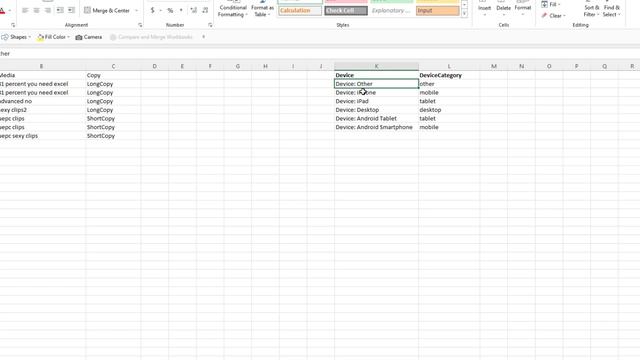640x360 pixels.
Task: Open the Fill dropdown
Action: click(551, 4)
